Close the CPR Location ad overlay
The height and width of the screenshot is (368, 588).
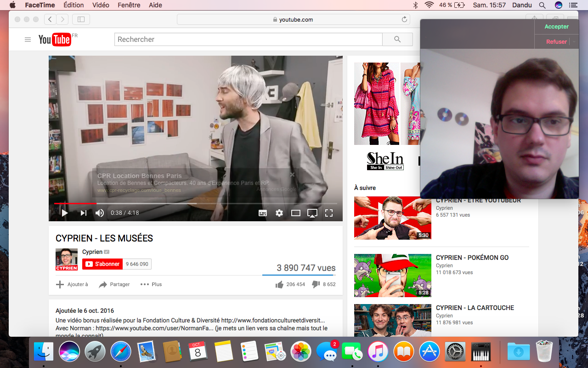pyautogui.click(x=292, y=174)
